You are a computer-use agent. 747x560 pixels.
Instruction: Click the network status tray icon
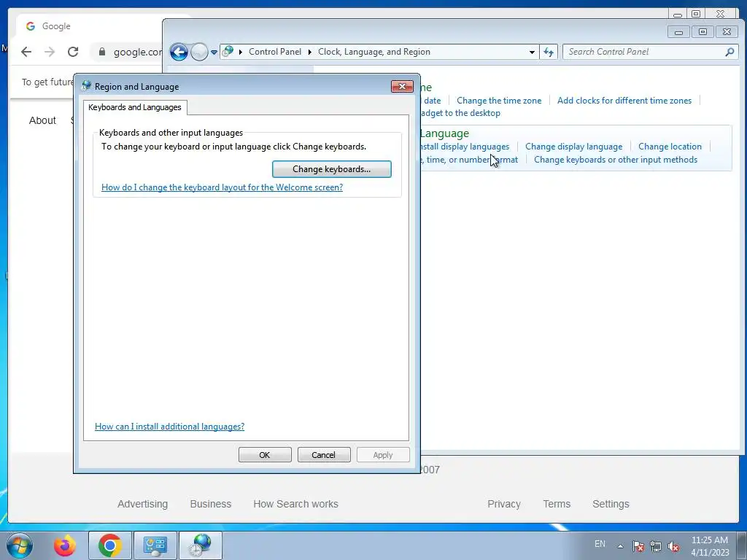click(x=656, y=546)
